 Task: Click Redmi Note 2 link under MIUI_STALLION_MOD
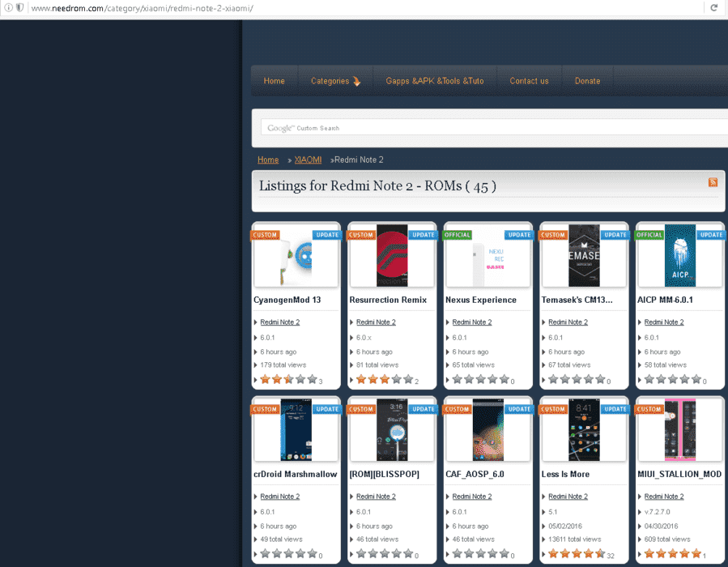tap(664, 497)
